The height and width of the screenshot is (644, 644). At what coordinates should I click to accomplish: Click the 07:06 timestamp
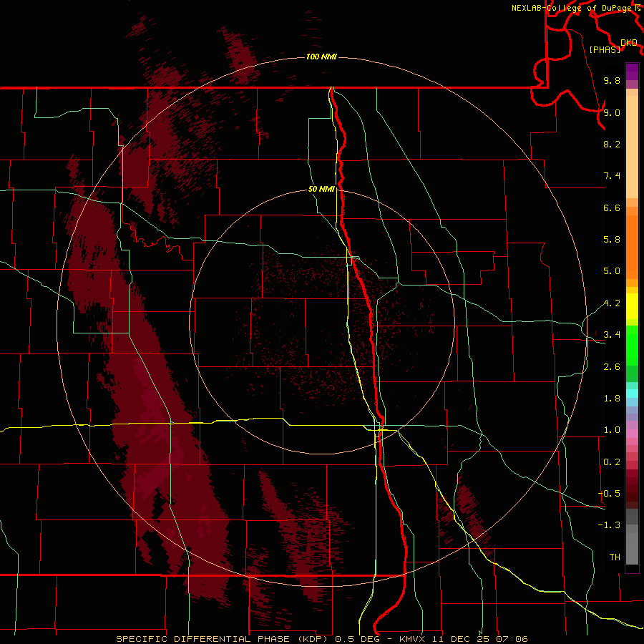pos(512,639)
